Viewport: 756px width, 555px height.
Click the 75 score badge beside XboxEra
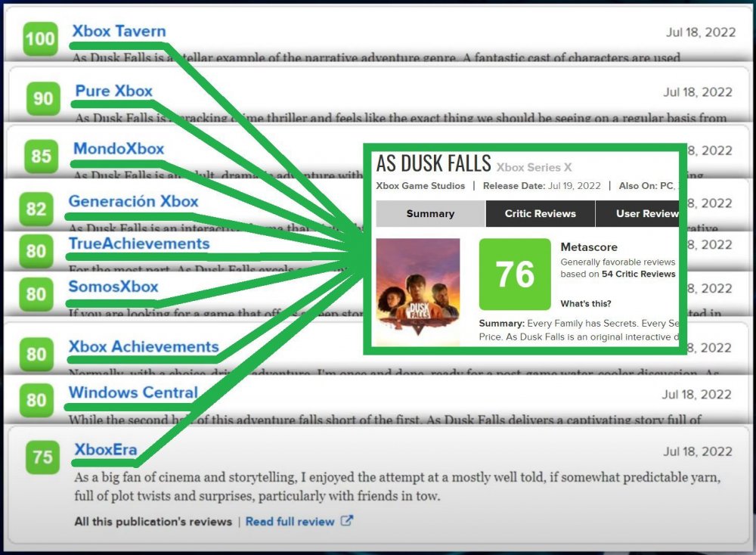(42, 457)
